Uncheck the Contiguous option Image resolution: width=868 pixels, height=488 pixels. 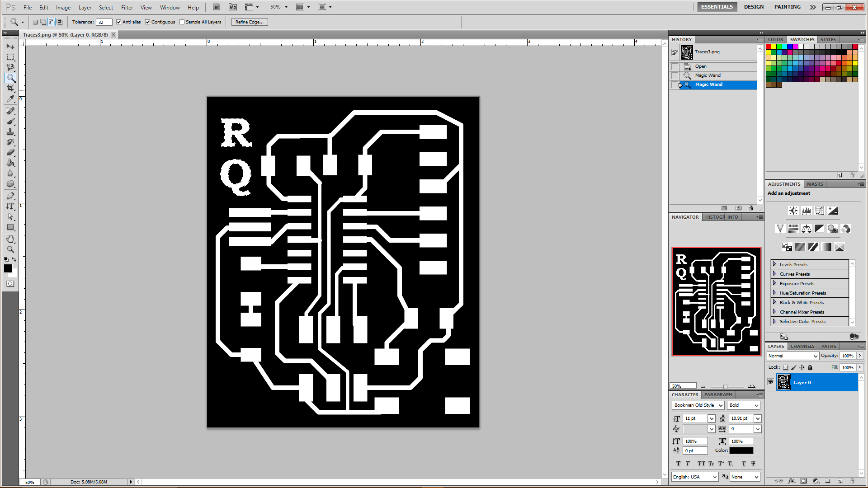point(148,22)
